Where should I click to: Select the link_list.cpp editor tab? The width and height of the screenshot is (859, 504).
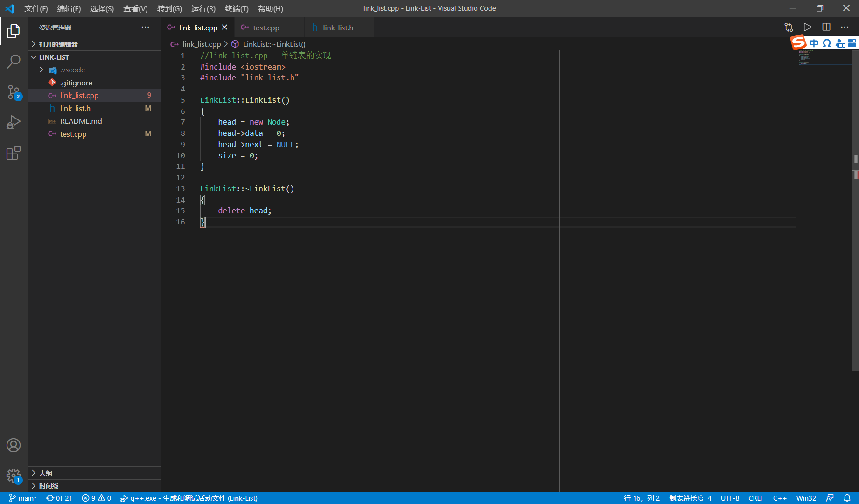(197, 28)
